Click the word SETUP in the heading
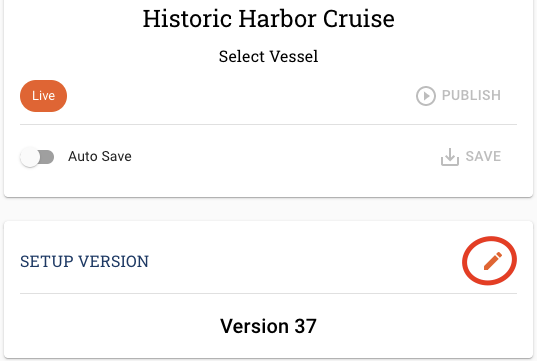The height and width of the screenshot is (361, 537). [47, 262]
